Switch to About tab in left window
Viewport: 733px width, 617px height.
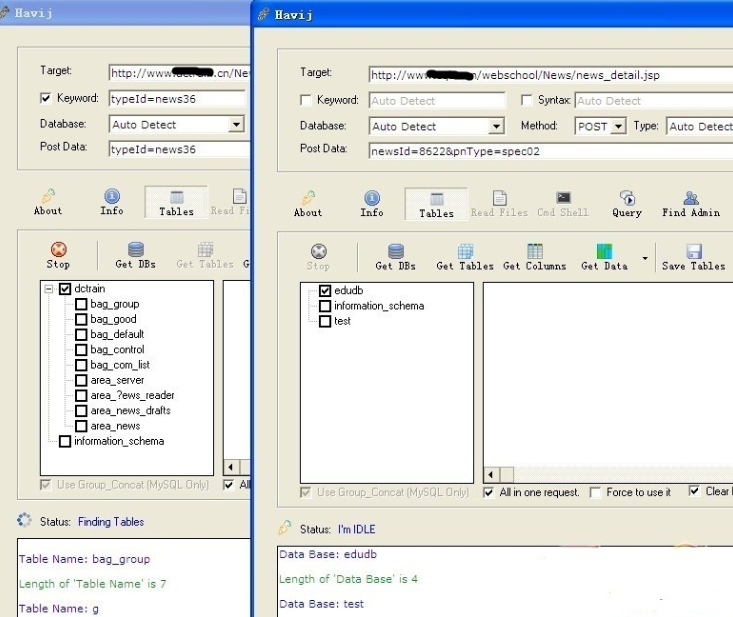pos(48,202)
